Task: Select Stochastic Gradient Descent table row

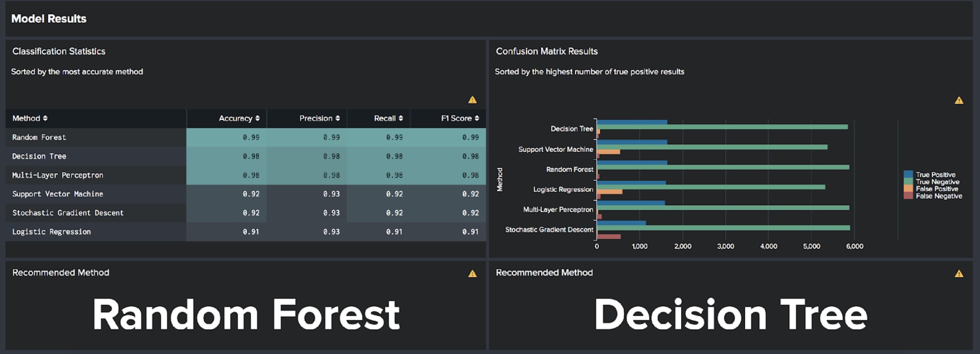Action: [x=245, y=213]
